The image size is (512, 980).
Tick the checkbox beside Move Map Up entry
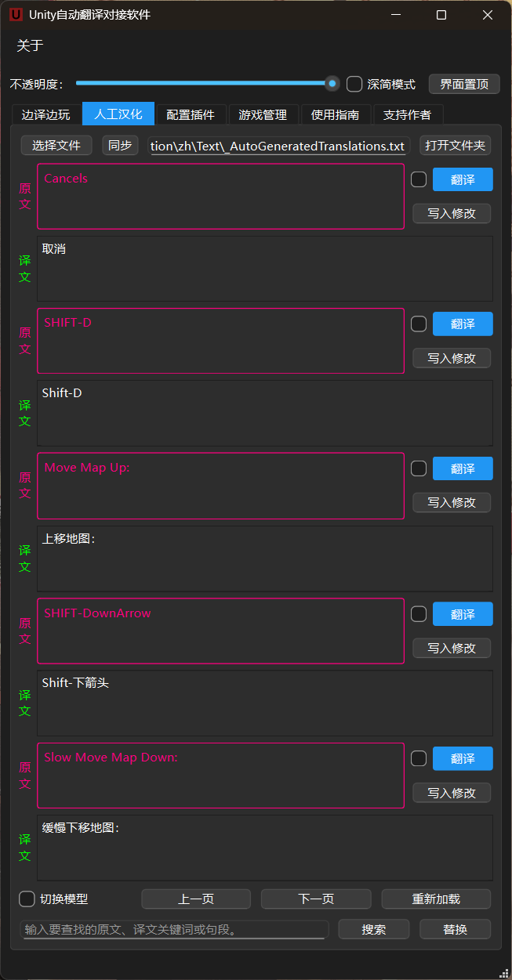(x=419, y=468)
